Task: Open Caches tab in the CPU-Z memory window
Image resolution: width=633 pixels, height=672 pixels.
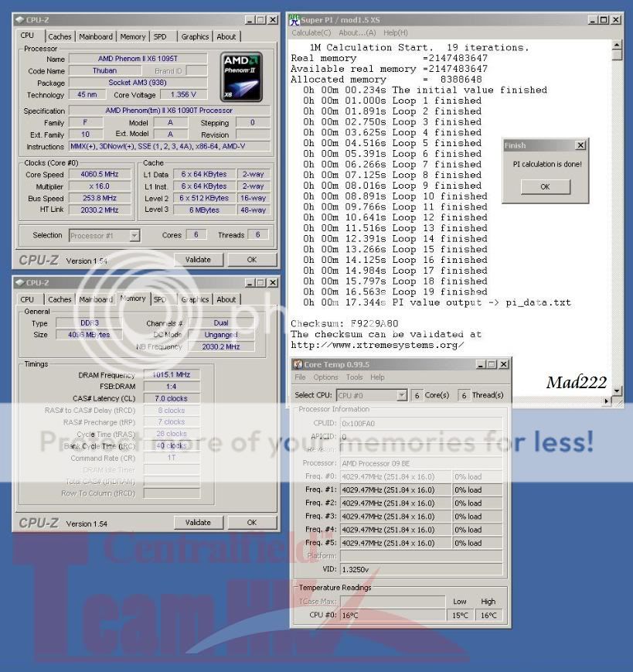Action: pyautogui.click(x=60, y=299)
